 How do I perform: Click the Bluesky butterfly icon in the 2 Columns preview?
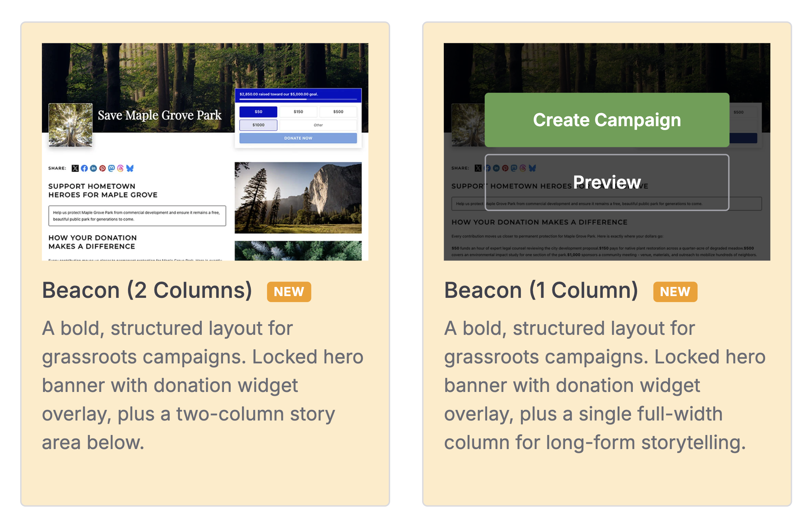coord(130,168)
